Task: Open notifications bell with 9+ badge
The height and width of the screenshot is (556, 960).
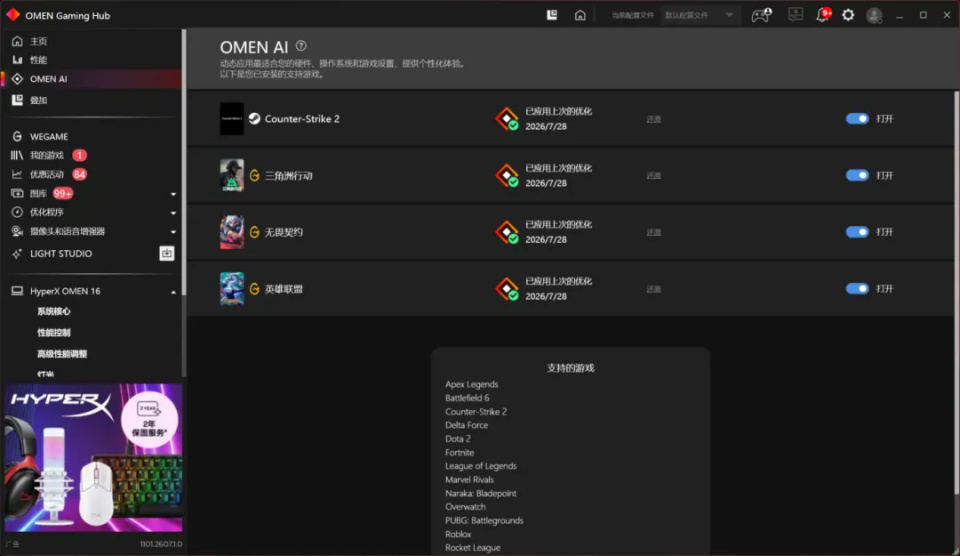Action: point(823,15)
